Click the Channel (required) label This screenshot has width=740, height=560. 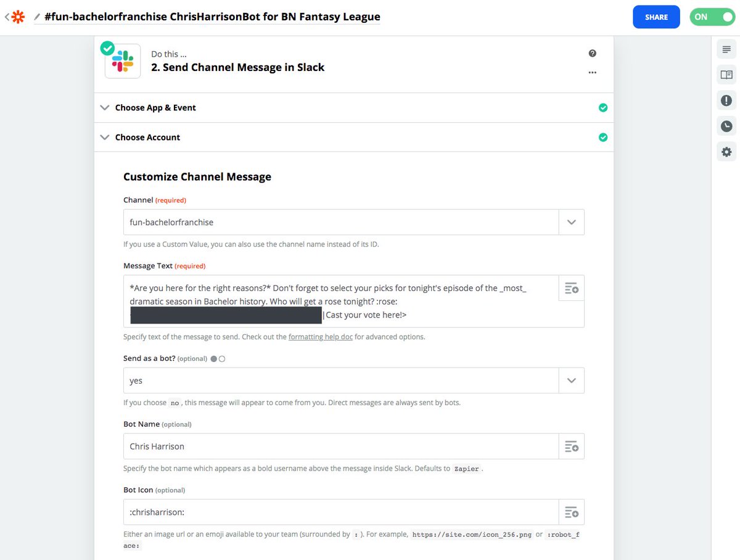(x=155, y=200)
